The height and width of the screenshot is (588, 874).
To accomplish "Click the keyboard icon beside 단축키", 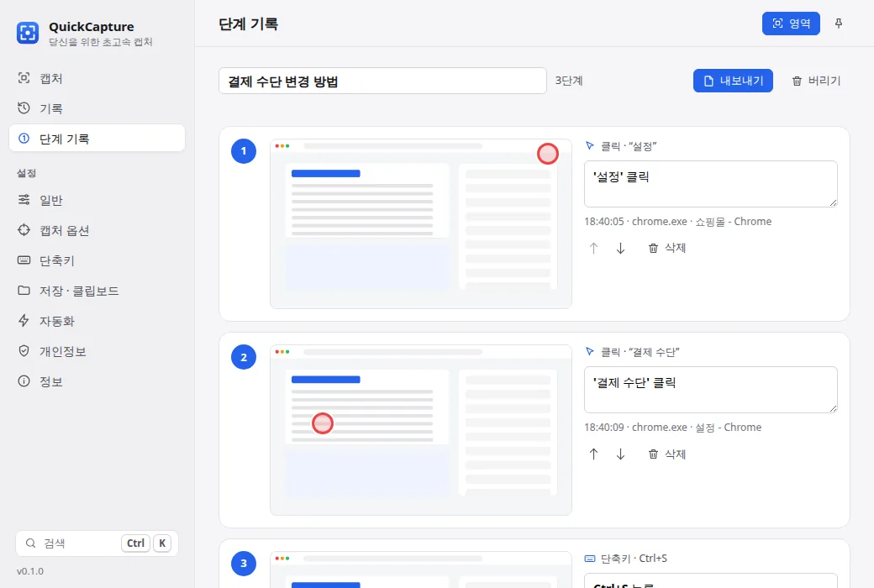I will (24, 260).
